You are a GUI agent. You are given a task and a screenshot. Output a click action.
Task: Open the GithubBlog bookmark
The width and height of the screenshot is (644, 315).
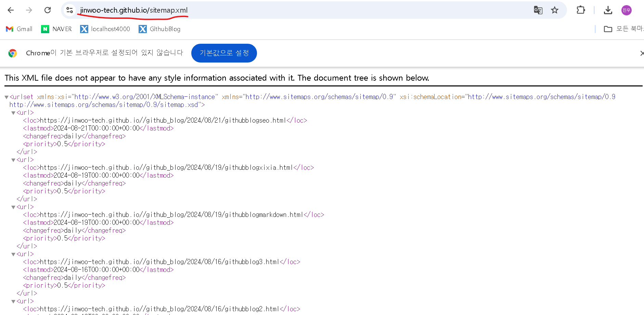coord(159,29)
